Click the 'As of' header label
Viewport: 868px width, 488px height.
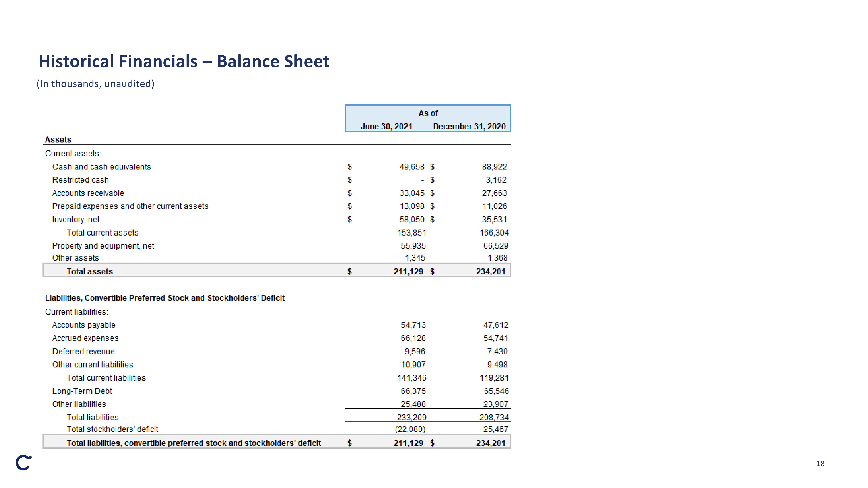428,114
